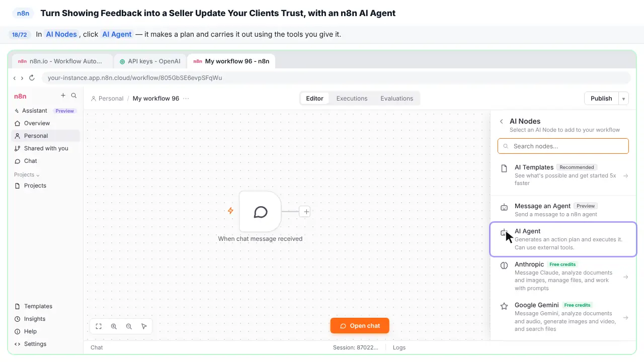The height and width of the screenshot is (362, 644).
Task: Zoom out on the workflow canvas
Action: click(x=129, y=326)
